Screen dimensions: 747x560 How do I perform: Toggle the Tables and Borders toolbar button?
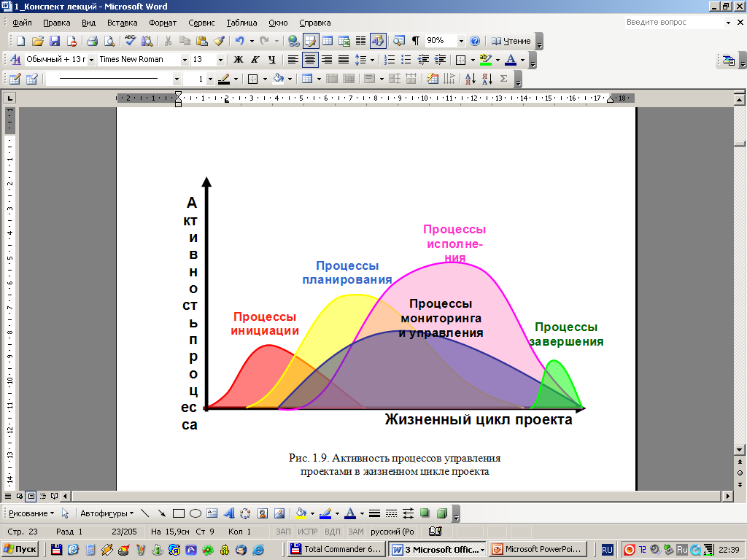click(311, 41)
